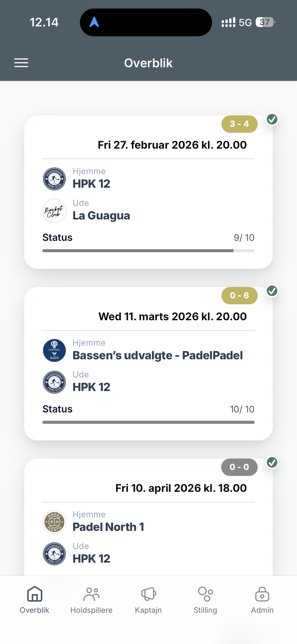Click the 9/10 status progress bar

[148, 251]
